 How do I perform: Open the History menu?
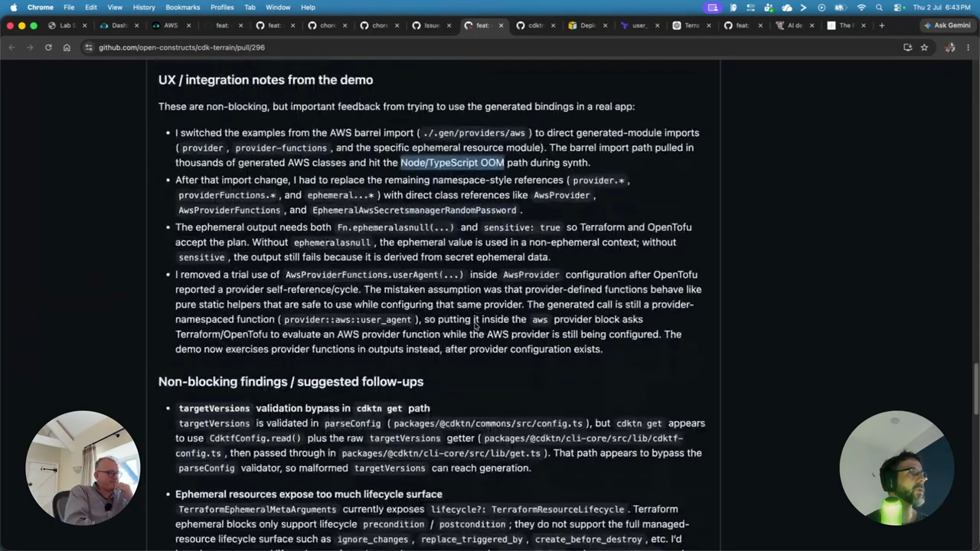tap(144, 8)
